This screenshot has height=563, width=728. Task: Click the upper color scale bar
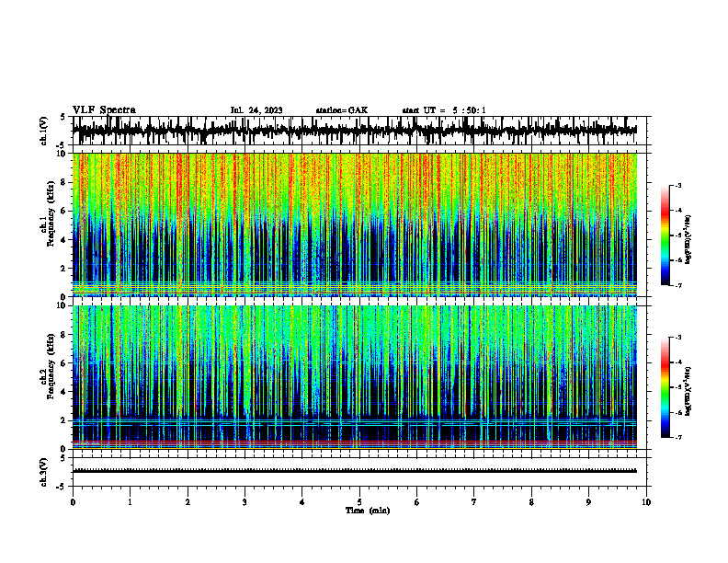pyautogui.click(x=665, y=236)
